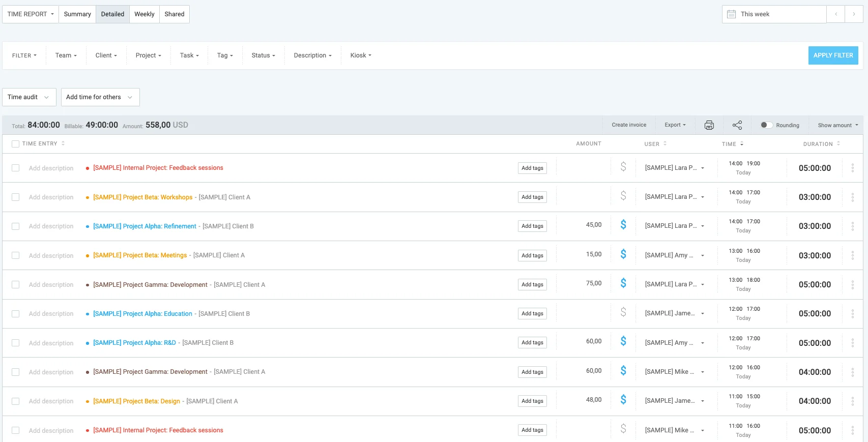Screen dimensions: 868x442
Task: Click the print icon in the toolbar
Action: click(709, 125)
